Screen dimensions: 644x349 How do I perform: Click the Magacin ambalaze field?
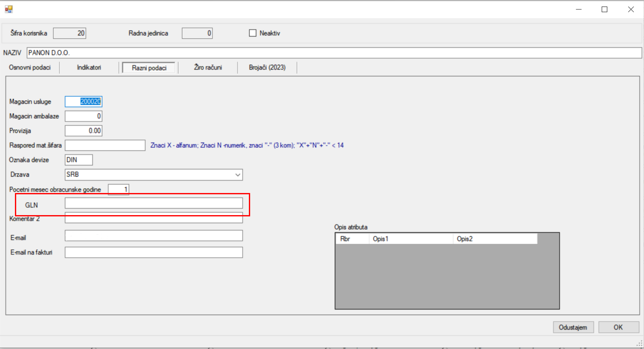[83, 116]
